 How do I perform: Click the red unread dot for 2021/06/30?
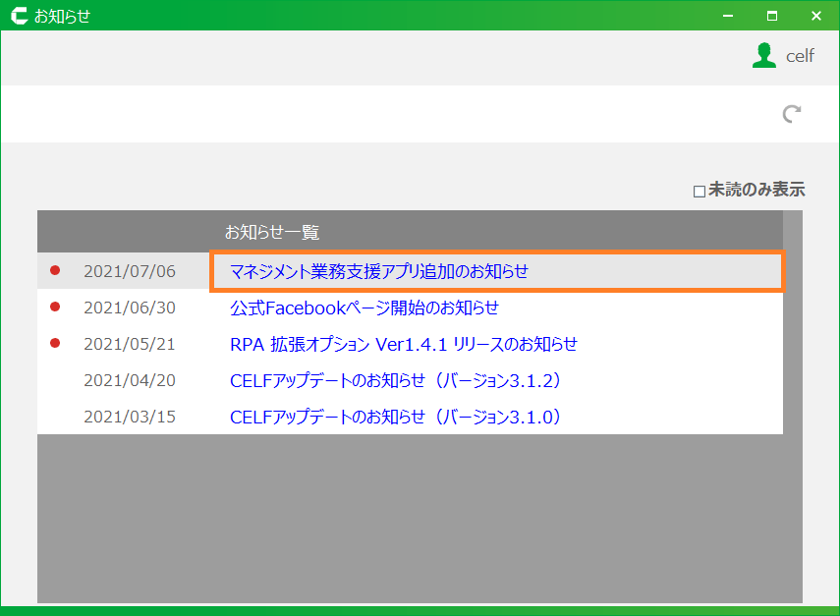(55, 308)
